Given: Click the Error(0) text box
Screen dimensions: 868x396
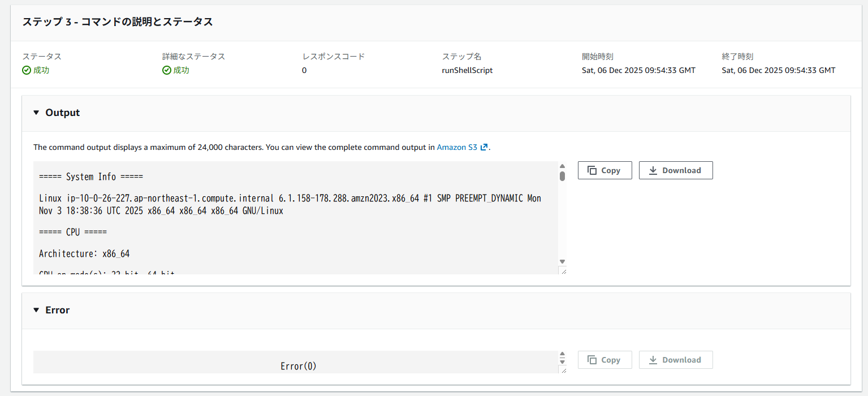Looking at the screenshot, I should 299,365.
